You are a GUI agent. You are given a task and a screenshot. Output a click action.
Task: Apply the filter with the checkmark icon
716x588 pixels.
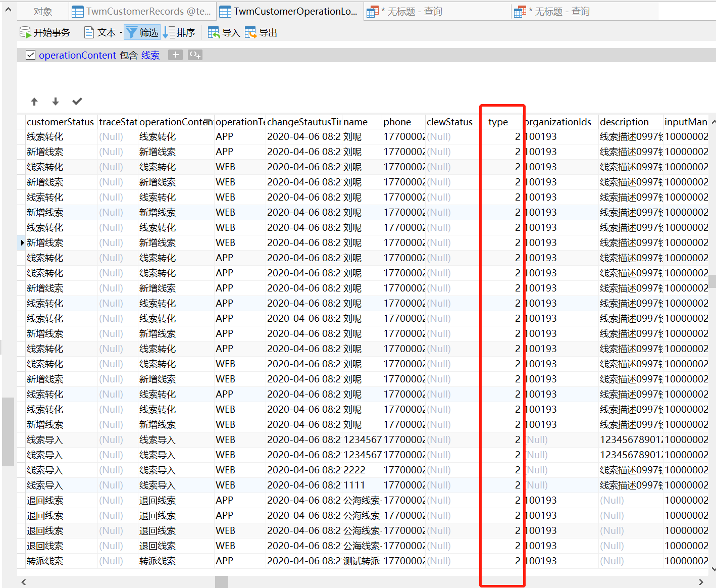click(77, 102)
